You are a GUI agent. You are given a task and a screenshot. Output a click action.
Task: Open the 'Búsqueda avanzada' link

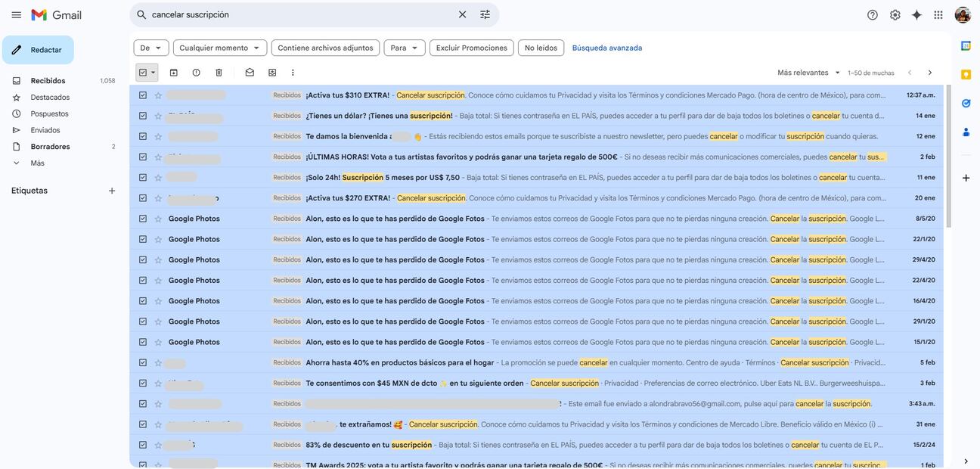pyautogui.click(x=607, y=48)
